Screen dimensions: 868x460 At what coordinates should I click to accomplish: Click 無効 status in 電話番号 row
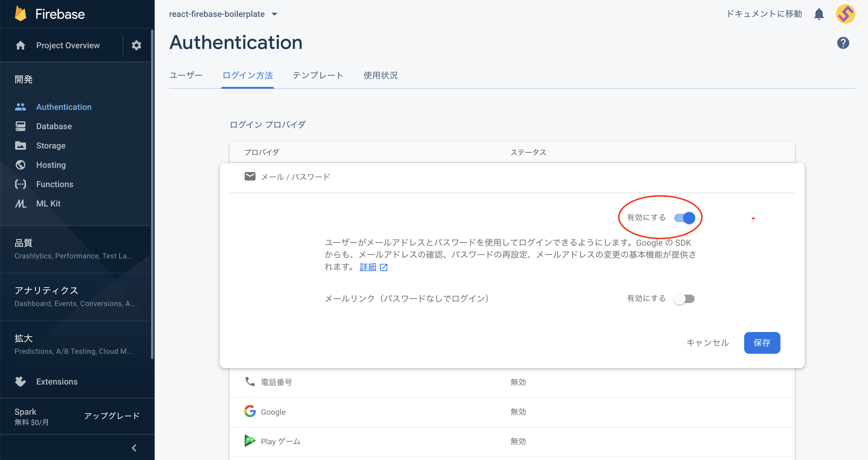pyautogui.click(x=518, y=382)
